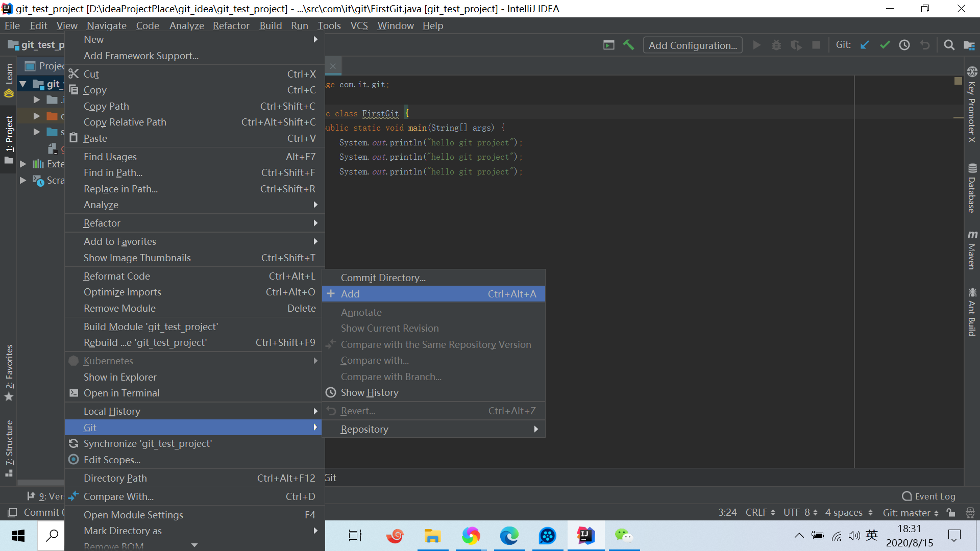Open the Search Everywhere magnifier icon
The width and height of the screenshot is (980, 551).
point(949,45)
